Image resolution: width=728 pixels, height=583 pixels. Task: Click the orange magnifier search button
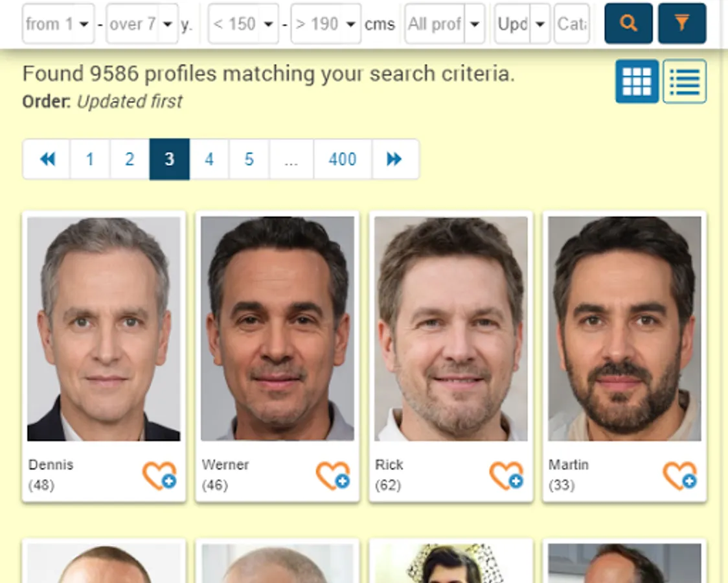(628, 23)
